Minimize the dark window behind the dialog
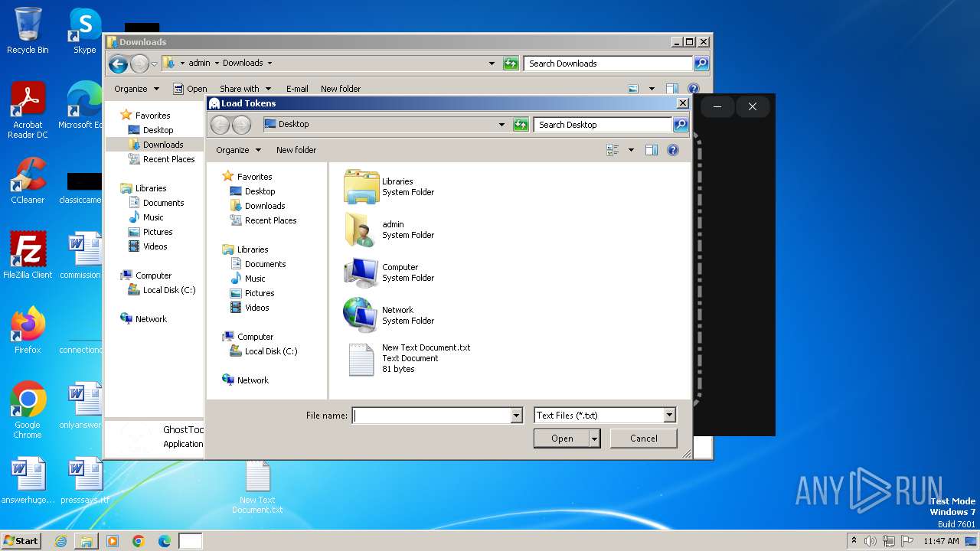 717,107
